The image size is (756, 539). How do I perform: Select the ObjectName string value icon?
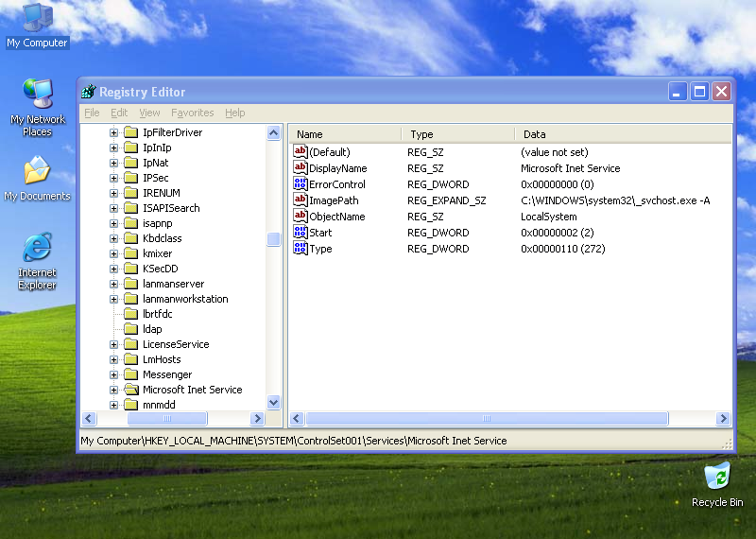[x=301, y=217]
